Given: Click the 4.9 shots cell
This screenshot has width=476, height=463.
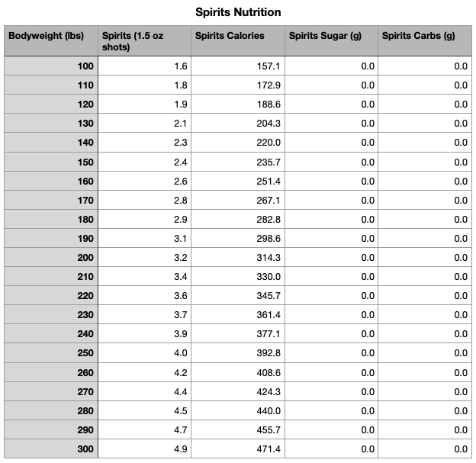Looking at the screenshot, I should (x=144, y=449).
